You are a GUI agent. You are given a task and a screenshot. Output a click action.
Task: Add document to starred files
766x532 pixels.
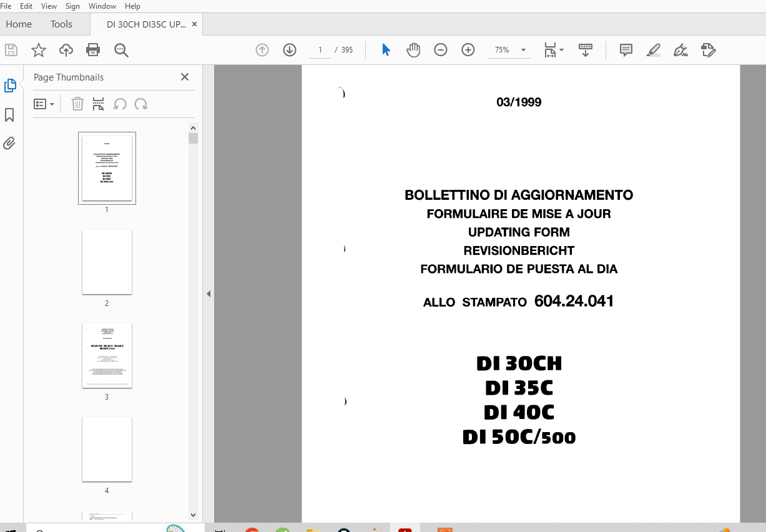pos(39,50)
